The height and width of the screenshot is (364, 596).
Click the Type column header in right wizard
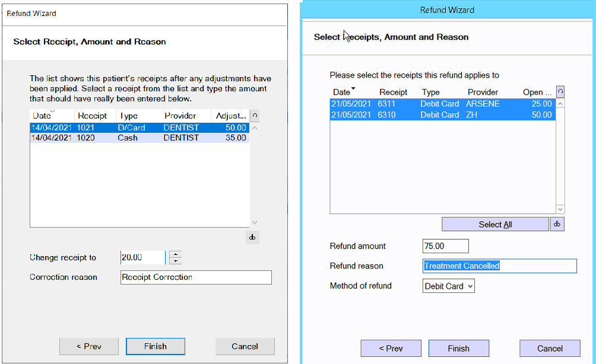430,92
